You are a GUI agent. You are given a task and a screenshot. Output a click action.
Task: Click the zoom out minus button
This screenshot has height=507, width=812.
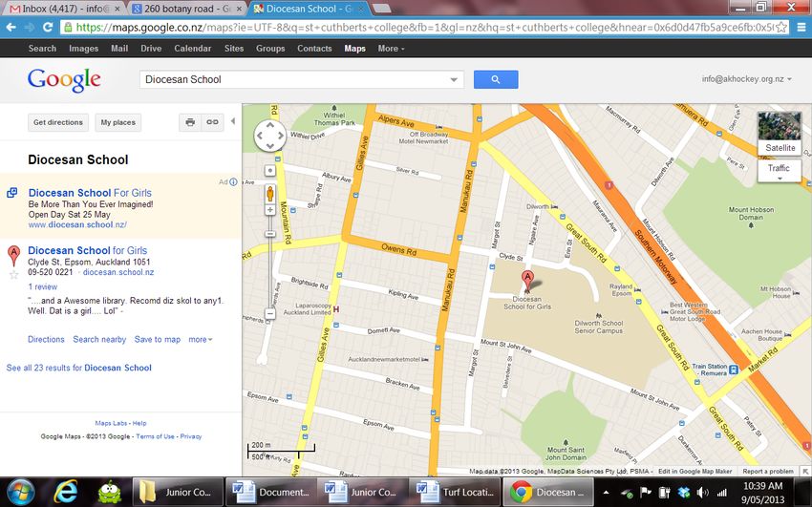[270, 313]
